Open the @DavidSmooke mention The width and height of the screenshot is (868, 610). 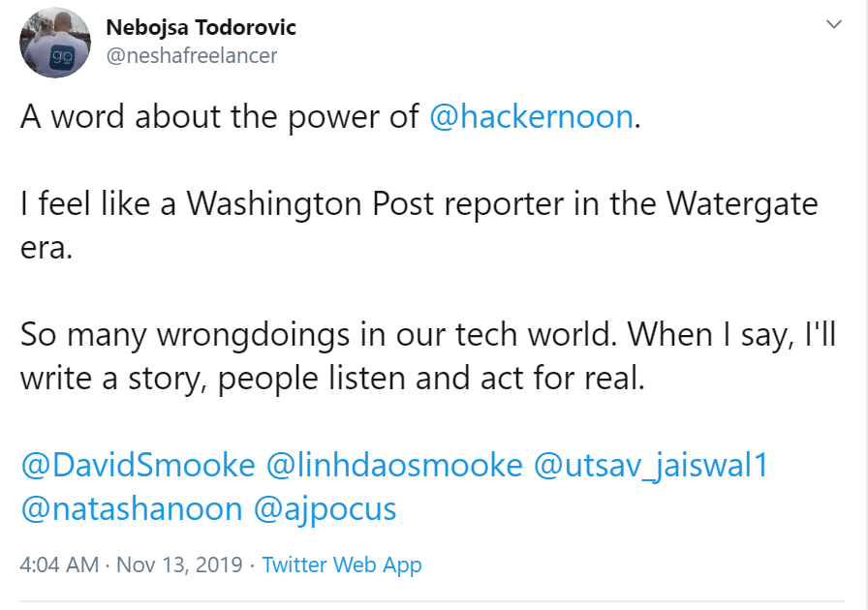(x=138, y=465)
